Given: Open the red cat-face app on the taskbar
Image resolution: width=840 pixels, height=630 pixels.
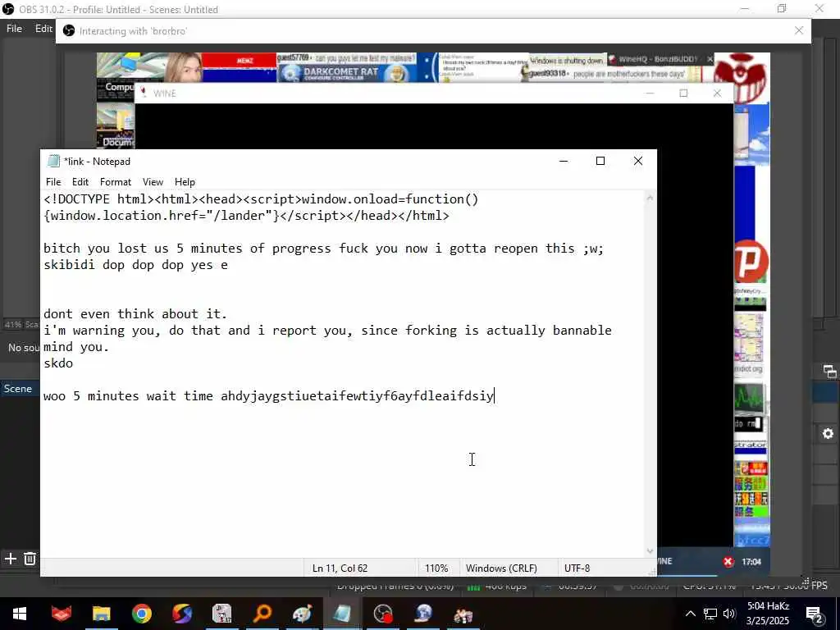Looking at the screenshot, I should coord(61,614).
